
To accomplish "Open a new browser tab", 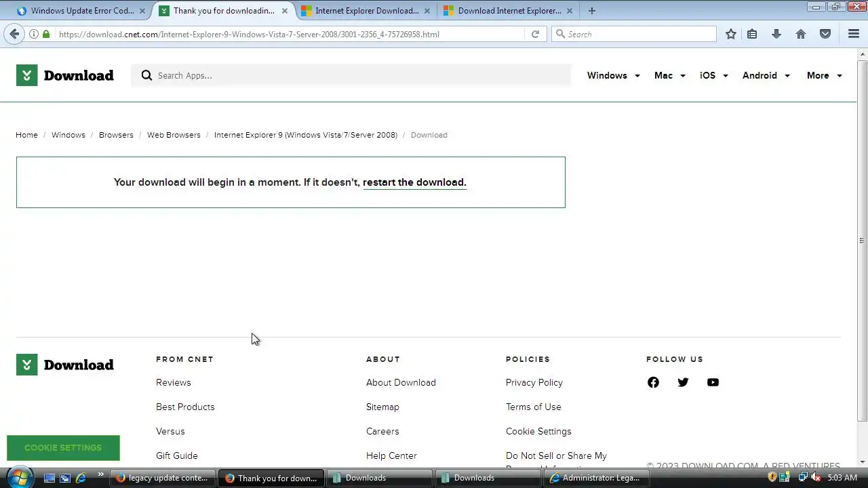I will click(x=592, y=11).
